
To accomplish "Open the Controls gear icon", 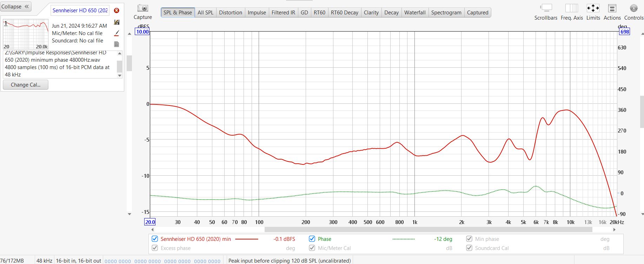I will click(x=634, y=8).
